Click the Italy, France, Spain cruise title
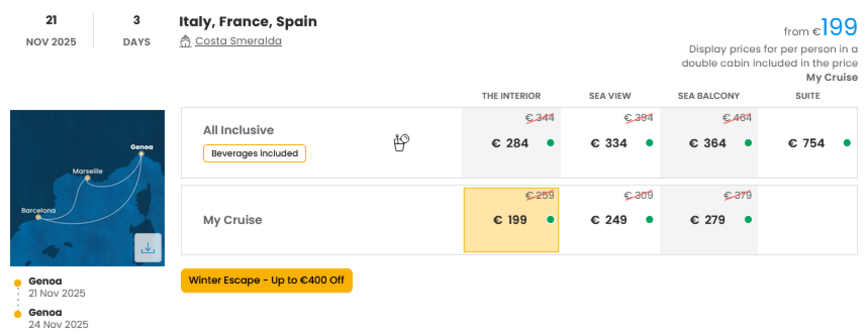The width and height of the screenshot is (868, 334). [x=248, y=21]
